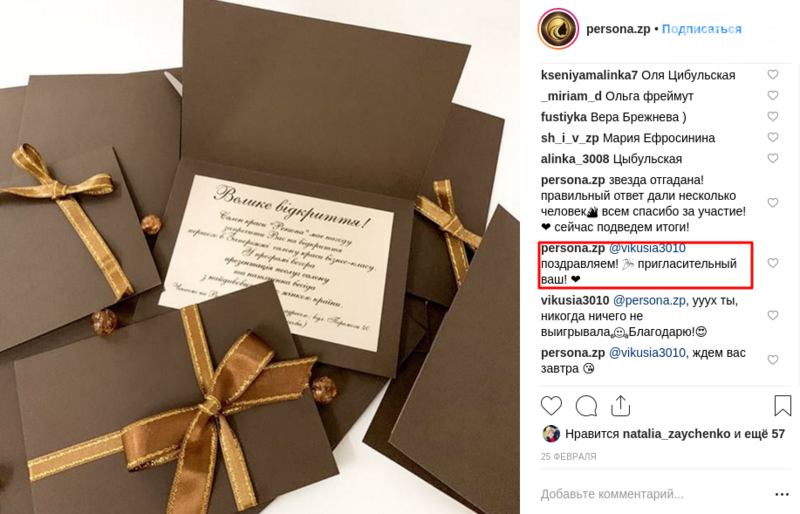The image size is (800, 514).
Task: Share the post via the share icon
Action: click(620, 406)
